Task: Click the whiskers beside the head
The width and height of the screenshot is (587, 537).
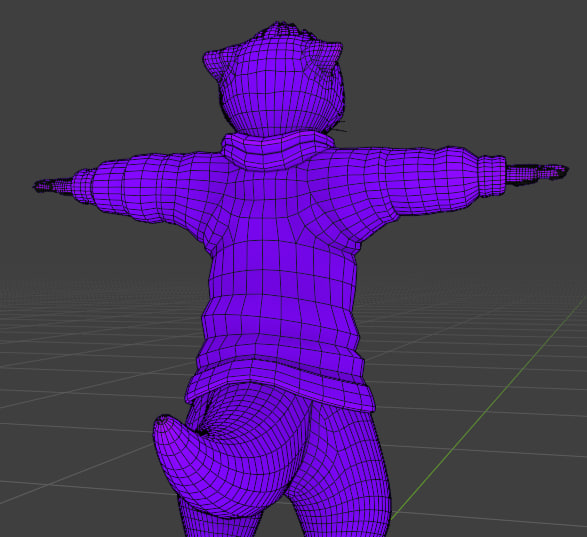Action: 339,127
